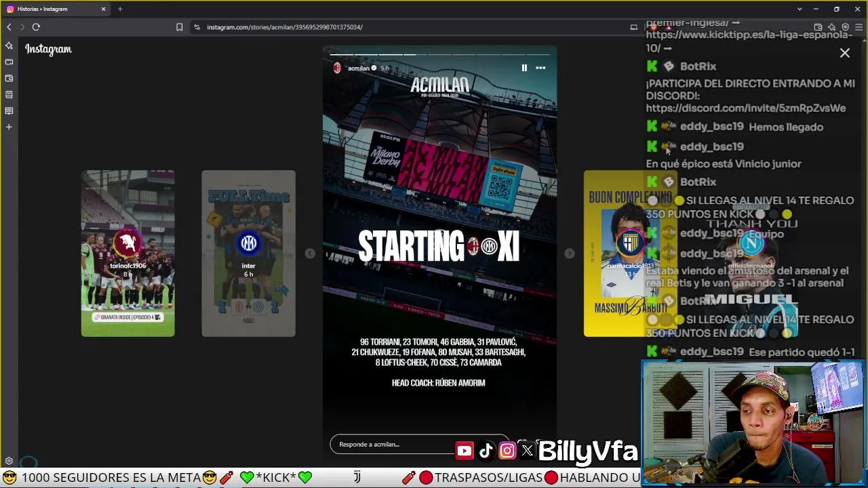
Task: Open the torinofc1906 story thumbnail
Action: click(x=128, y=253)
